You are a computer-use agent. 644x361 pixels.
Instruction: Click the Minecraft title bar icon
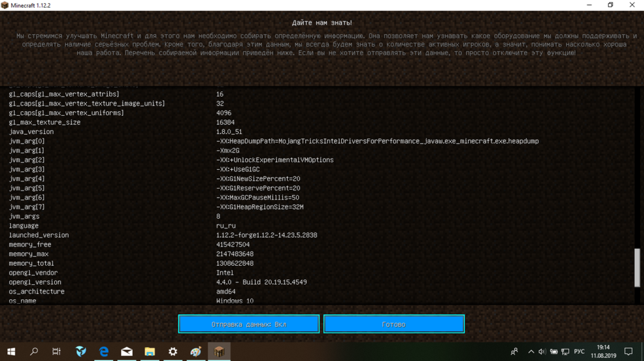tap(5, 5)
